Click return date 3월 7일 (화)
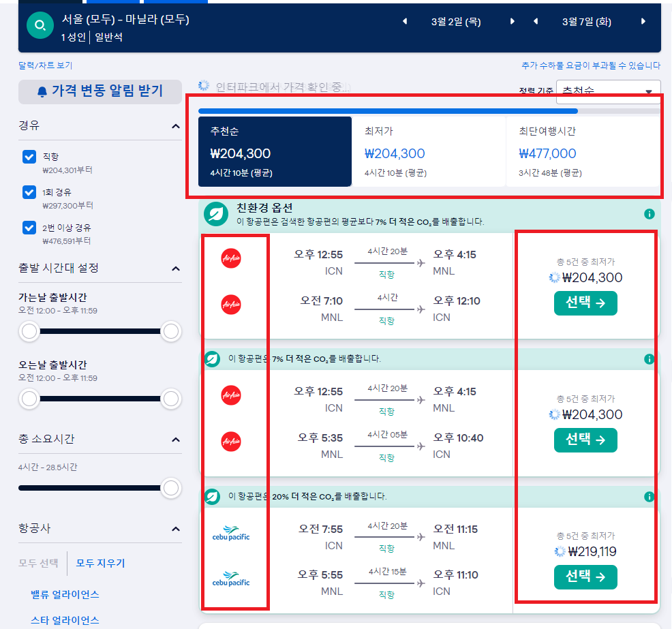 [x=587, y=22]
